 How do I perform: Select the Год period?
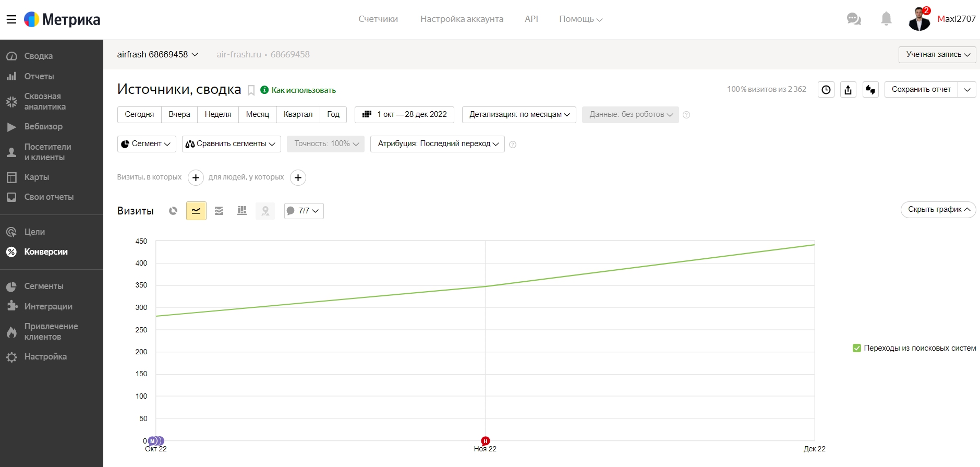pos(333,115)
